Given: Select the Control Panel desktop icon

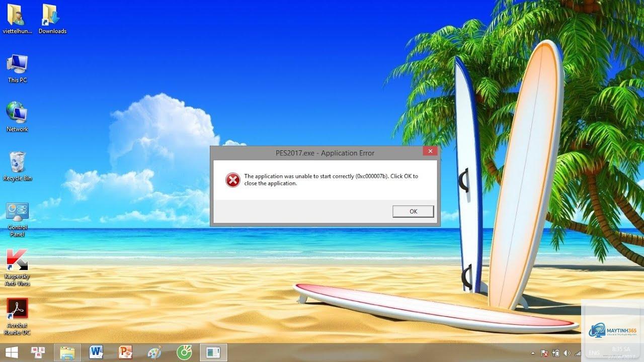Looking at the screenshot, I should 17,220.
